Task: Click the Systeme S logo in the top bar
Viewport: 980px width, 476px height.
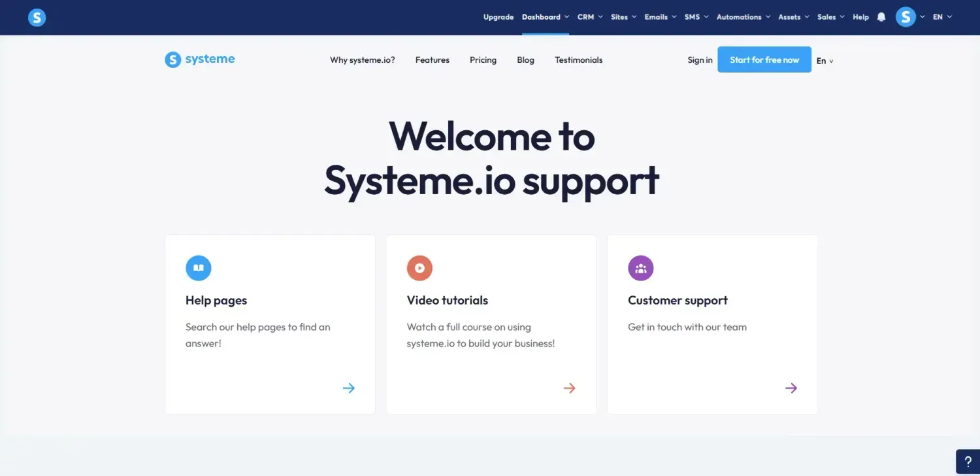Action: pyautogui.click(x=37, y=18)
